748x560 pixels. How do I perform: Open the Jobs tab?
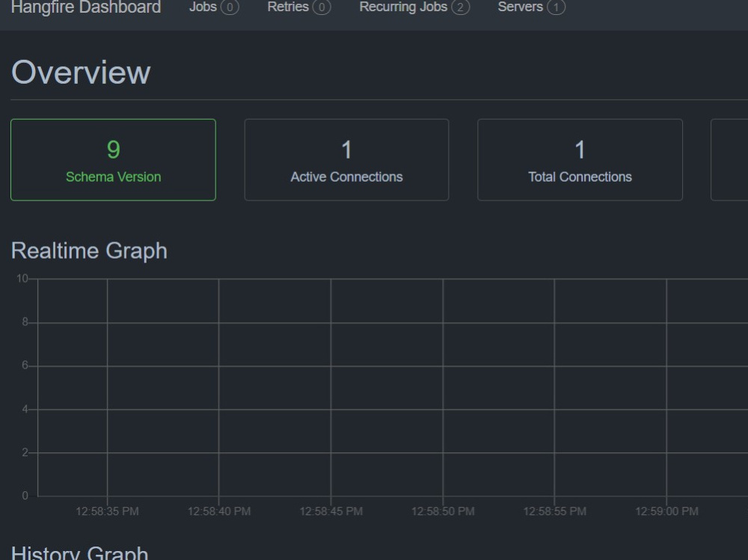[214, 7]
